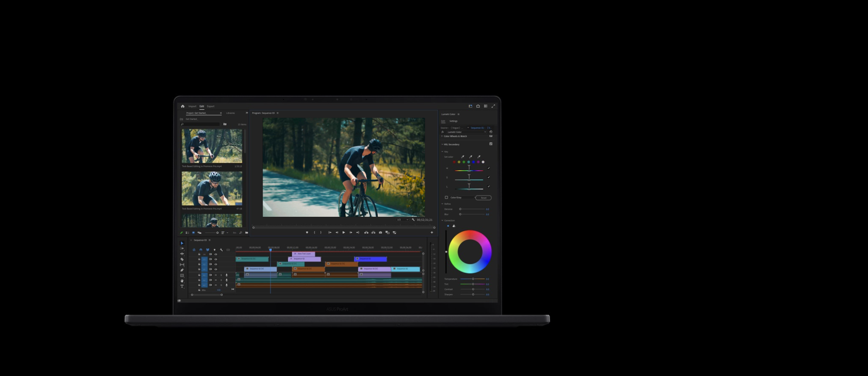Select the Razor tool in timeline toolbox

[182, 259]
